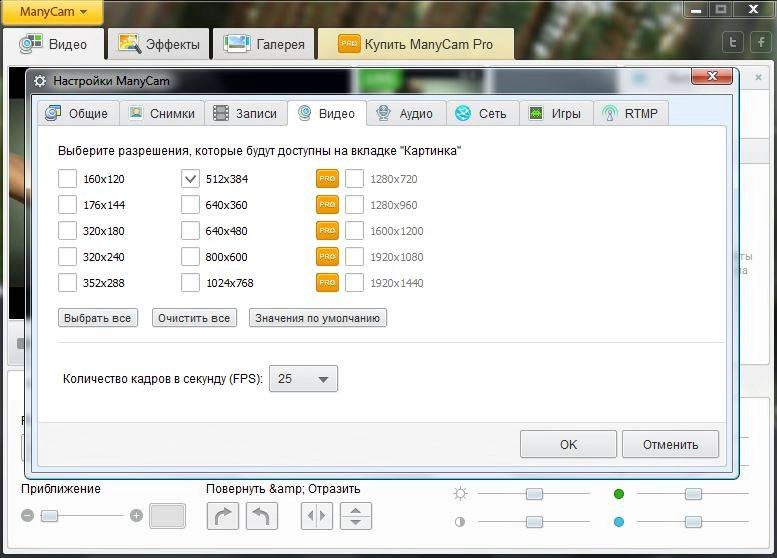The width and height of the screenshot is (777, 558).
Task: Uncheck the 512x384 resolution checkbox
Action: (190, 179)
